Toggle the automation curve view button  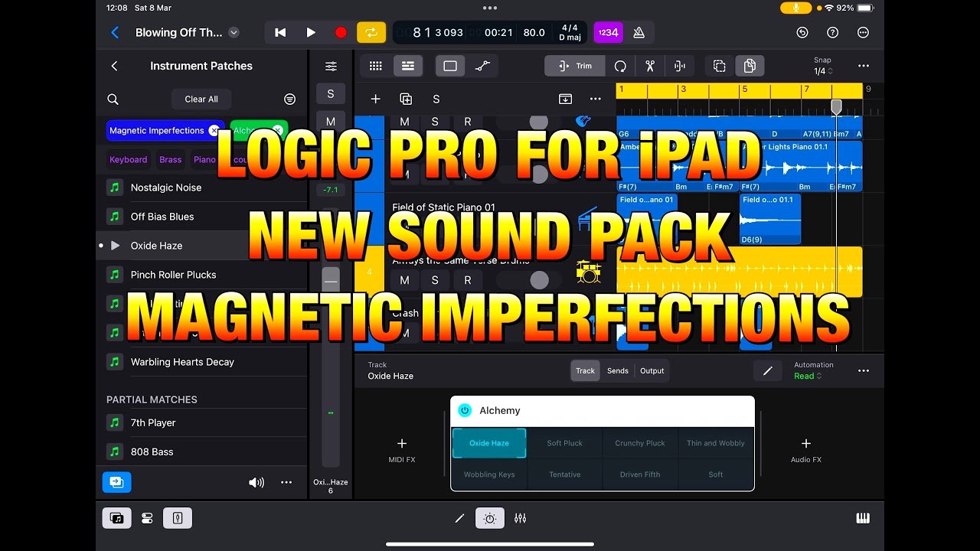point(482,66)
